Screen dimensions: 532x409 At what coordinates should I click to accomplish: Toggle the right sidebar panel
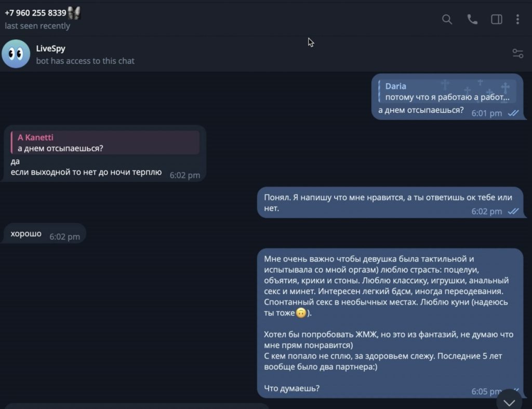pyautogui.click(x=497, y=19)
